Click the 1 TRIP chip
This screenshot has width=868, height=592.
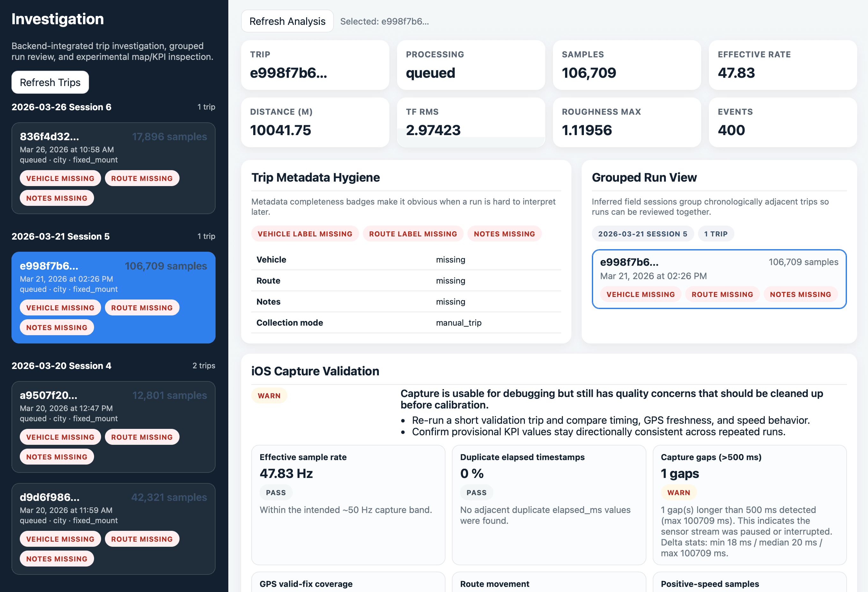(716, 234)
